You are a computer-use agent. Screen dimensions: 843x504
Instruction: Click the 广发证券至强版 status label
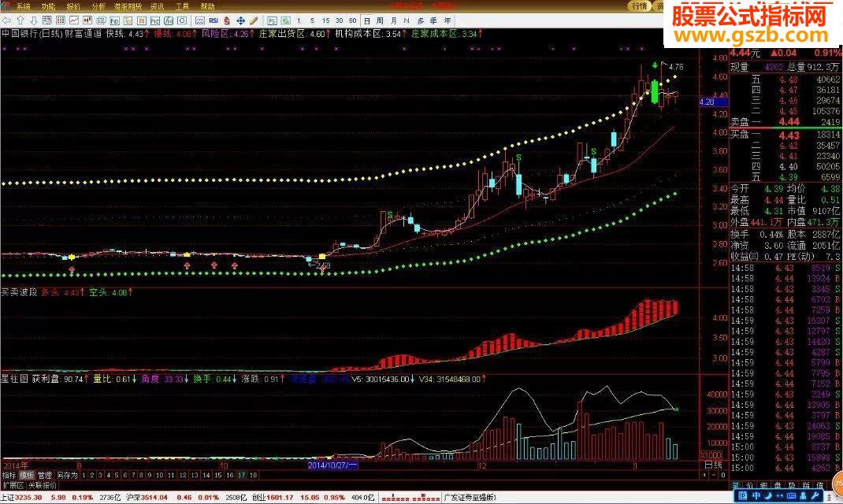tap(470, 498)
